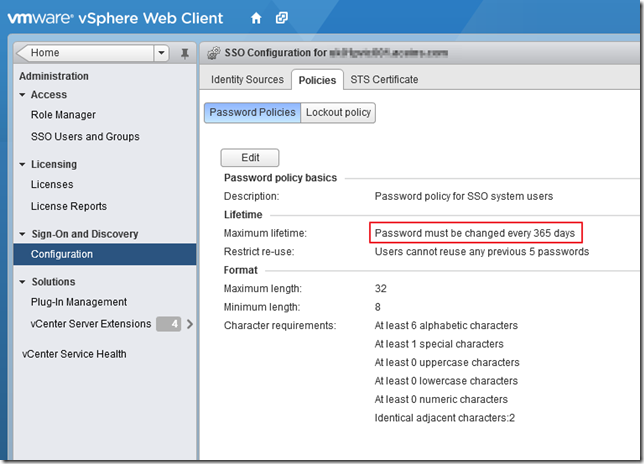Open the STS Certificate tab
Viewport: 644px width, 464px height.
point(384,80)
